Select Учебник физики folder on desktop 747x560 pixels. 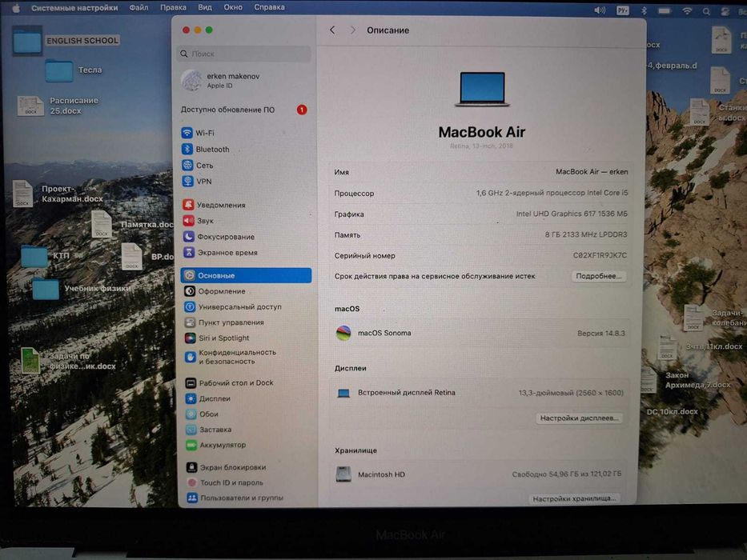click(x=82, y=289)
